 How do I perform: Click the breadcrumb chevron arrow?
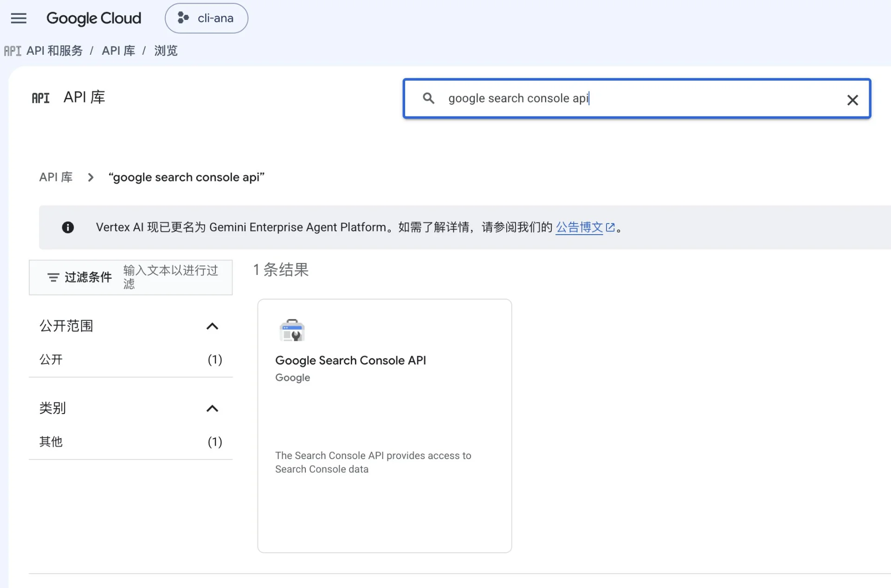[x=90, y=177]
